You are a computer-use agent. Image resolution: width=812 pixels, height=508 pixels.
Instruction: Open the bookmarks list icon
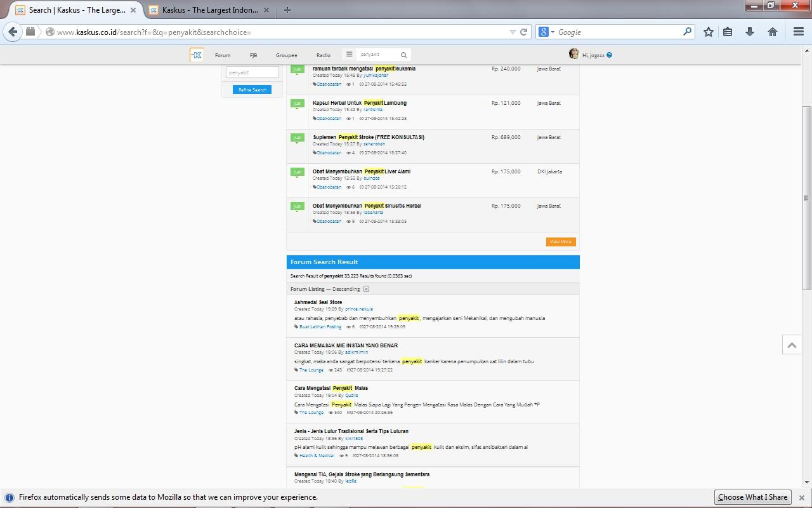[728, 32]
